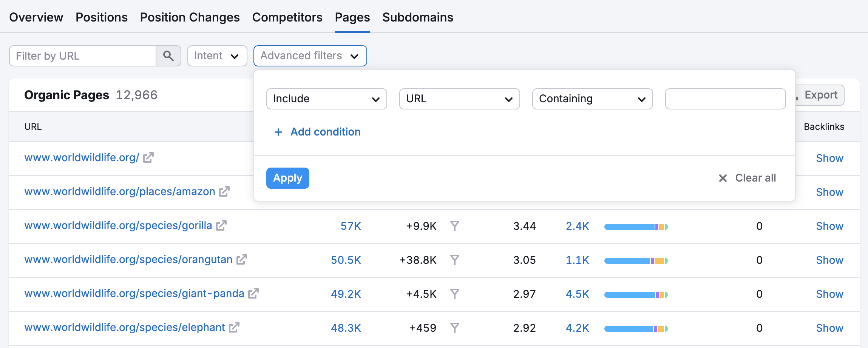Click Clear all filters
868x348 pixels.
tap(748, 178)
